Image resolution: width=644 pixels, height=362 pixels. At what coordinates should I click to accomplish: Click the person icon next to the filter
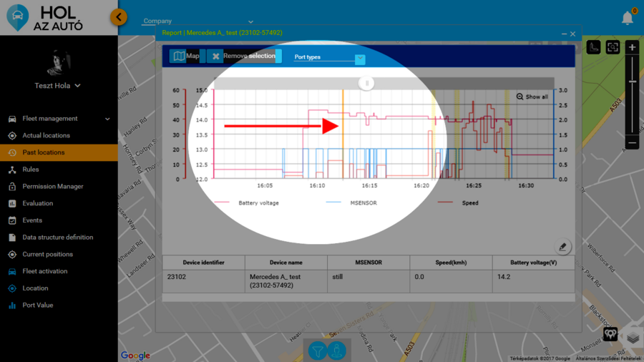pos(337,351)
